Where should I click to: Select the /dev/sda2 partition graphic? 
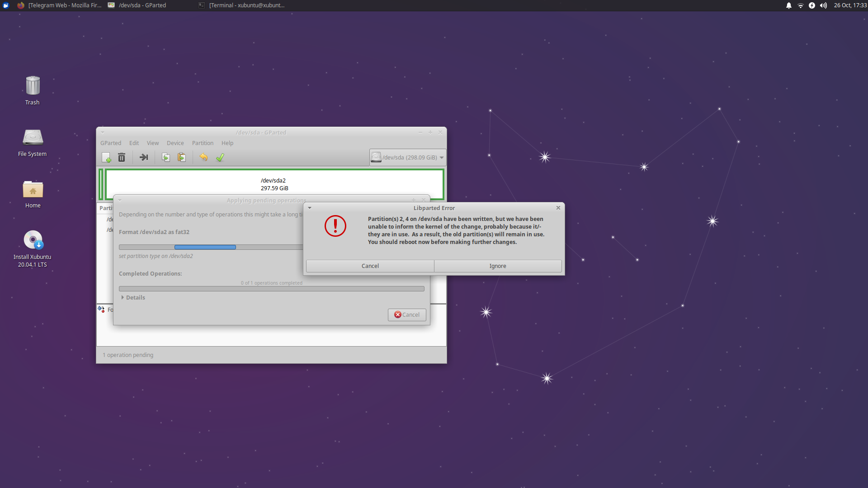click(274, 184)
